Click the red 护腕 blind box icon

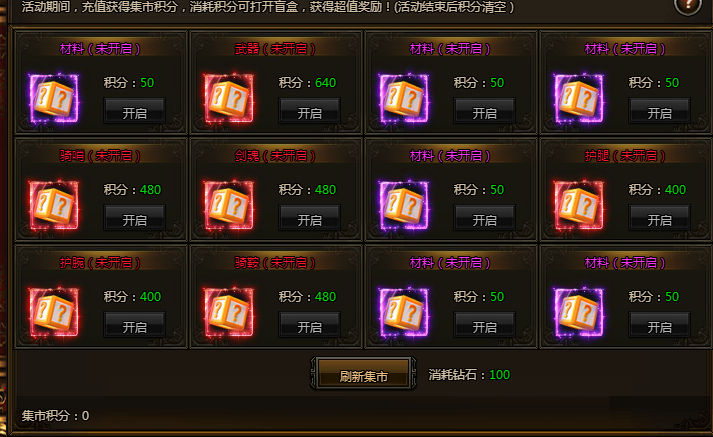click(x=54, y=312)
